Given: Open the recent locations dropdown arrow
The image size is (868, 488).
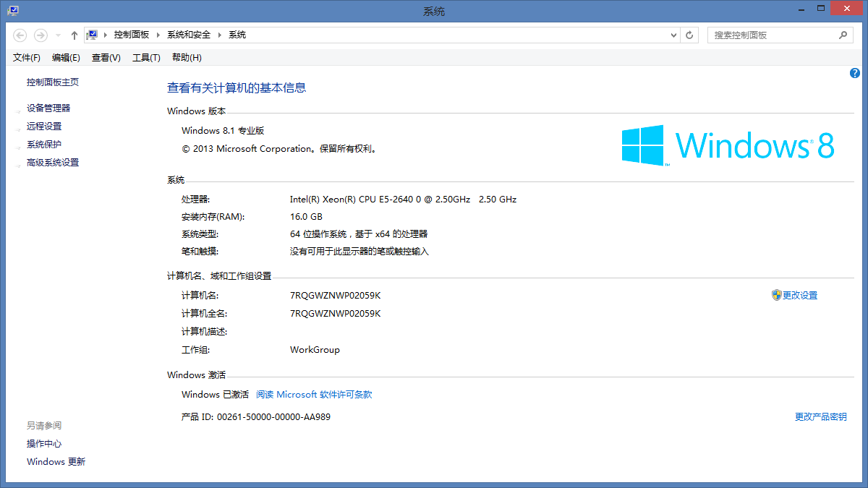Looking at the screenshot, I should (x=58, y=35).
